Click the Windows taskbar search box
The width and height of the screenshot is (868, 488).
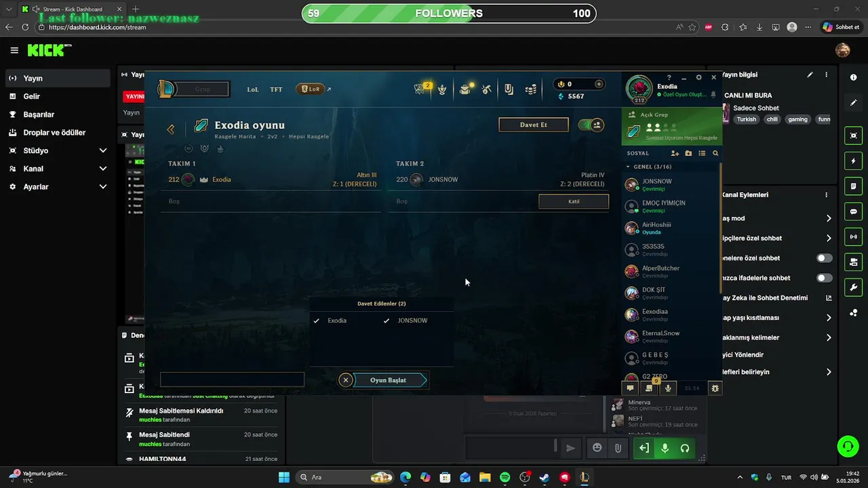[x=345, y=477]
